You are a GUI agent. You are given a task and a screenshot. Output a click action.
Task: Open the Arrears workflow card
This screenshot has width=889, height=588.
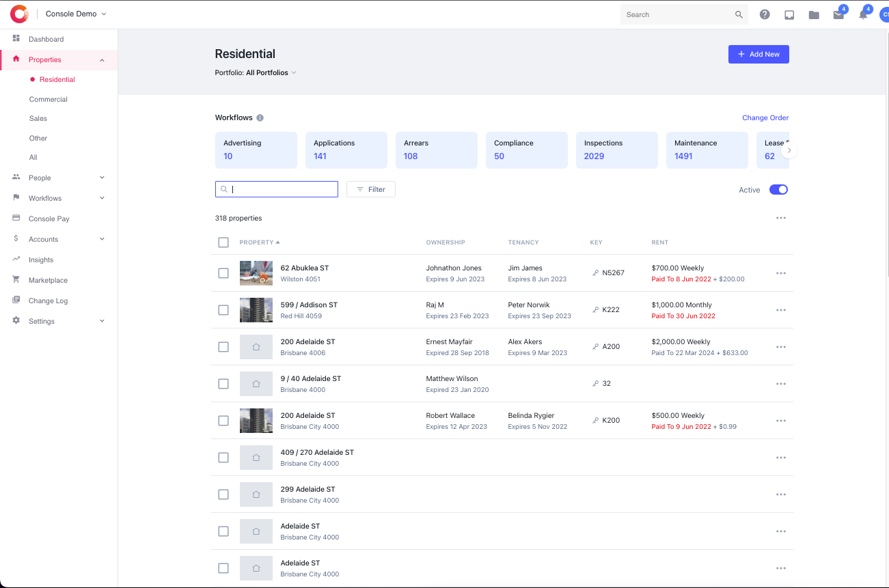[436, 150]
